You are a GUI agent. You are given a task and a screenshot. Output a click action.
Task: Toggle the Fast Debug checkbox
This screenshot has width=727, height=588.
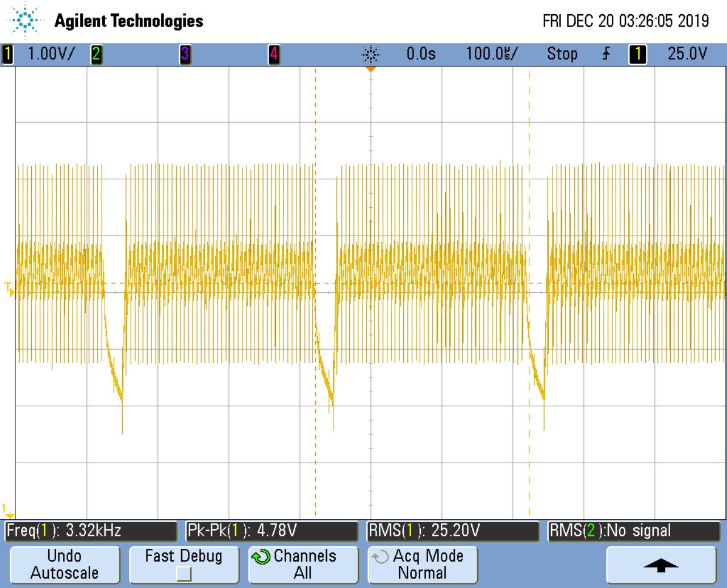[183, 574]
